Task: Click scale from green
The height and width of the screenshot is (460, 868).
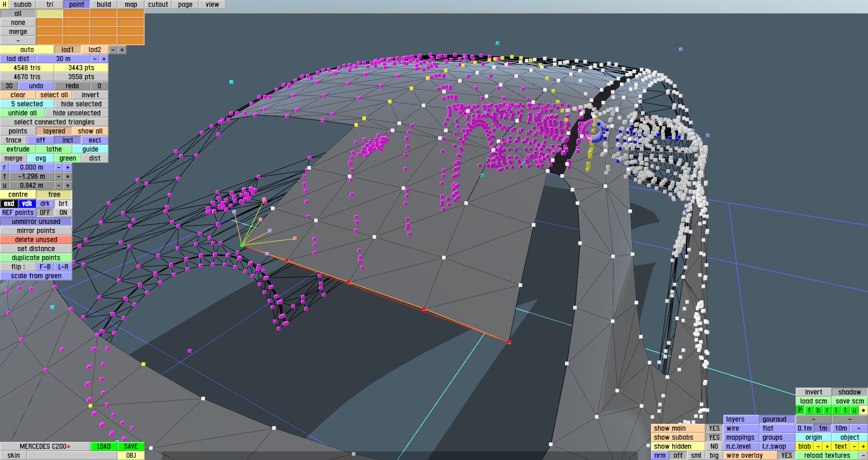Action: (36, 276)
